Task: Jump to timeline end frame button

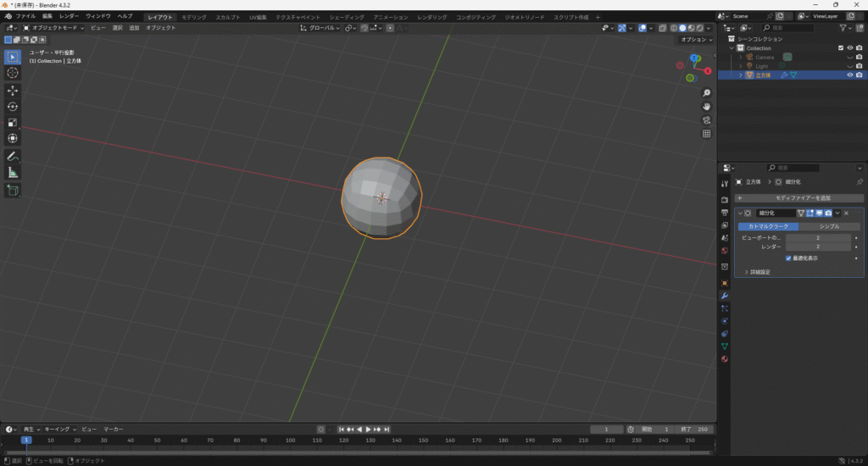Action: [387, 430]
